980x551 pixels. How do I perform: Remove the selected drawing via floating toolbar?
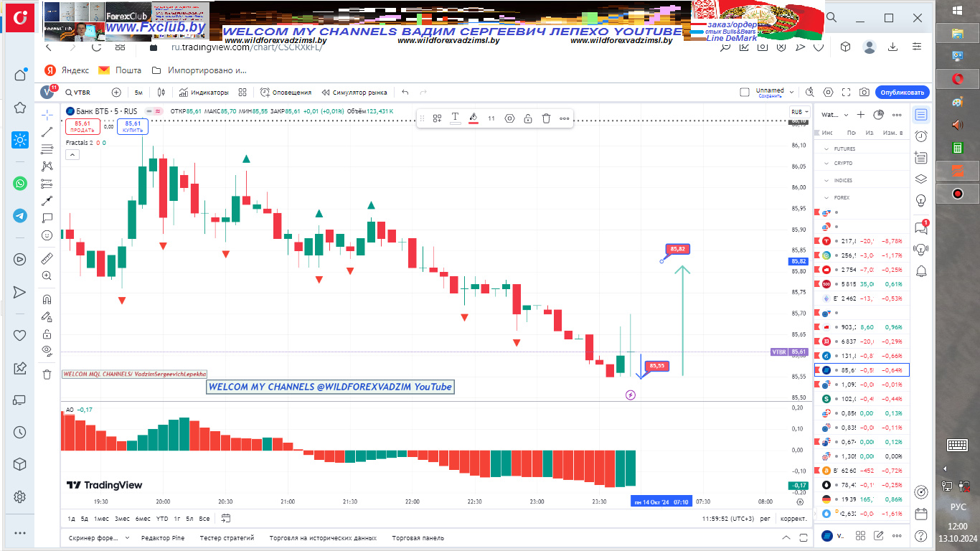546,118
